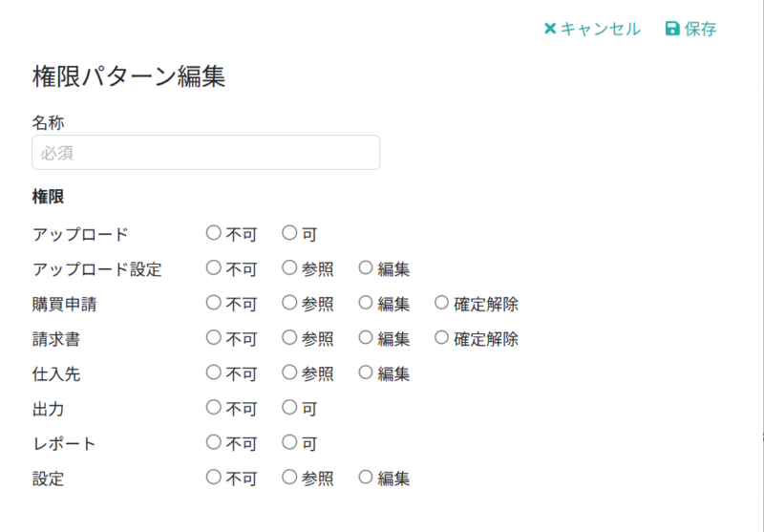The height and width of the screenshot is (532, 764).
Task: Click the キャンセル text link
Action: click(601, 29)
